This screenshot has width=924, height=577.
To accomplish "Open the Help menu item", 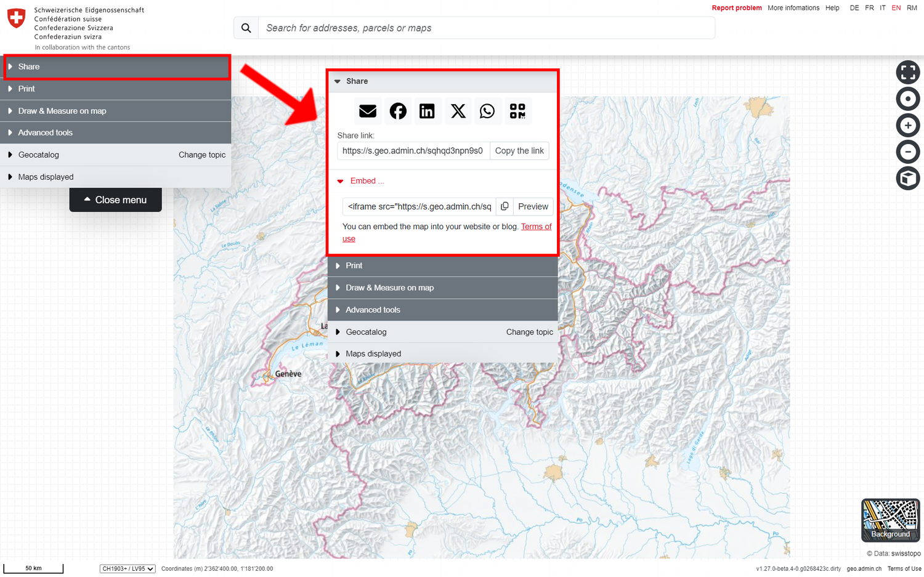I will [832, 8].
